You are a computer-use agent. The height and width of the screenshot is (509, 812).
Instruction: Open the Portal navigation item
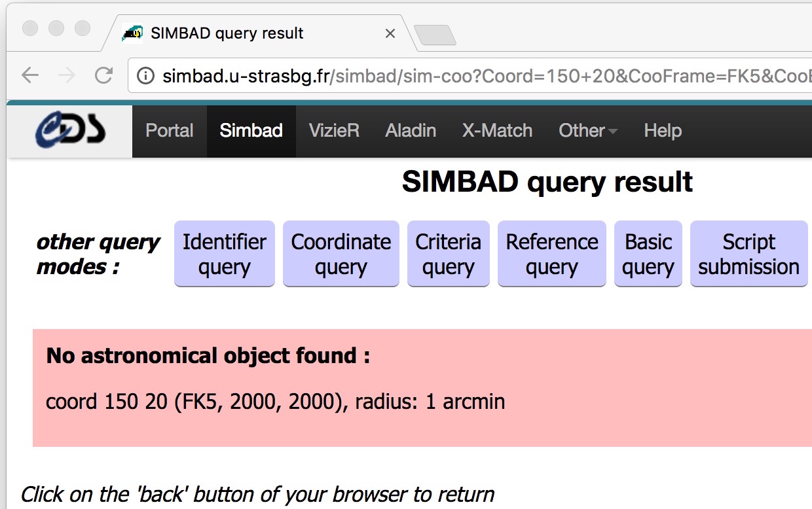pyautogui.click(x=170, y=131)
